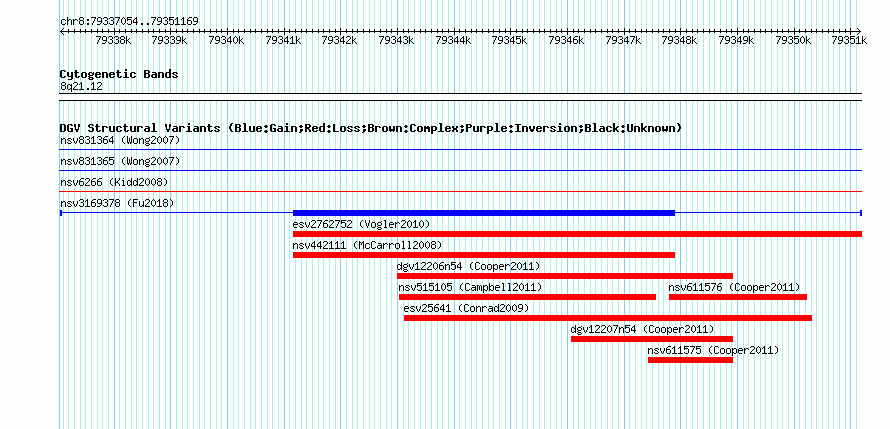The width and height of the screenshot is (890, 429).
Task: Click the red bar under nsv442111
Action: [x=484, y=255]
